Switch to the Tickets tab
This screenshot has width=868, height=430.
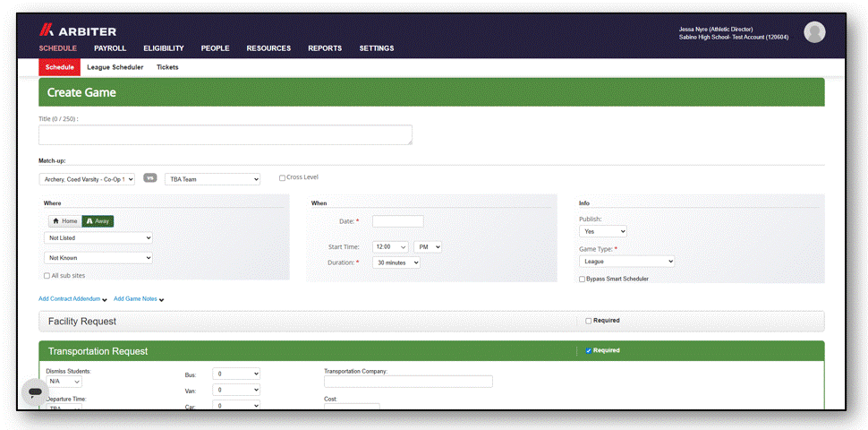pos(167,67)
